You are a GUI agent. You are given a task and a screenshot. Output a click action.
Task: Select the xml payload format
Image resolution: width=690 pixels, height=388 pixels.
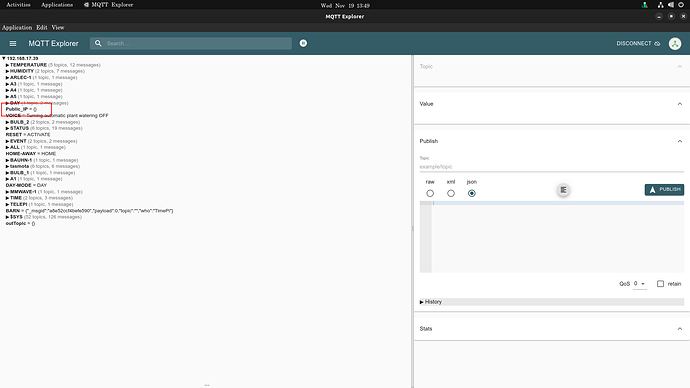coord(451,193)
